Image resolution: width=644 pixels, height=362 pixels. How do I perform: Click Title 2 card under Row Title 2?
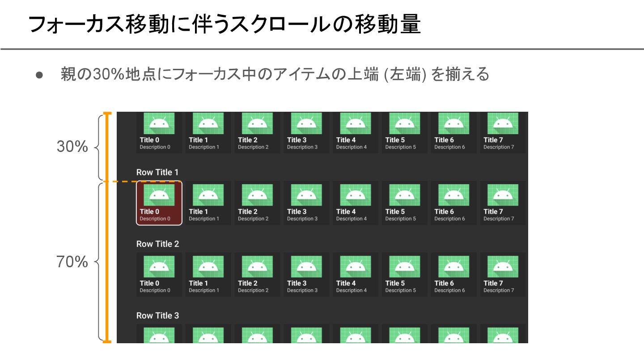tap(257, 274)
